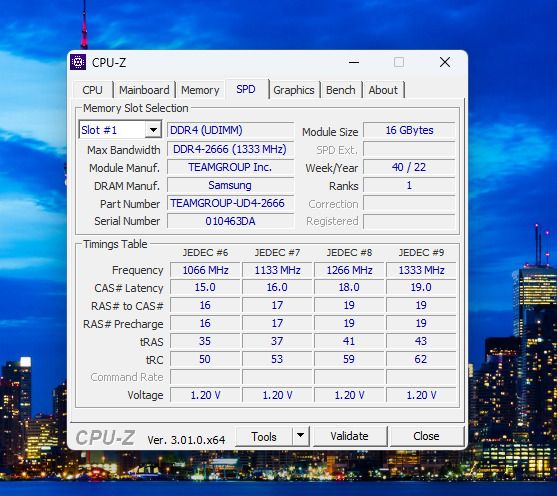This screenshot has width=557, height=496.
Task: Click the JEDEC #9 voltage 1.20 V cell
Action: coord(421,395)
